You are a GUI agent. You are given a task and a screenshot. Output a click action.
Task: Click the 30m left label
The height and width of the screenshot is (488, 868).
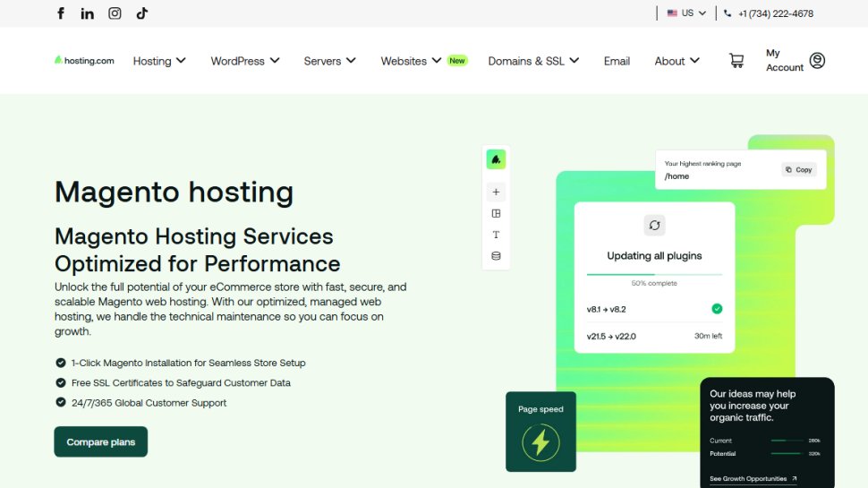[708, 336]
